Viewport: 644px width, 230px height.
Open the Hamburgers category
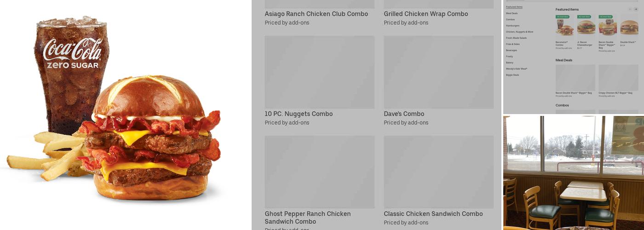(x=512, y=26)
